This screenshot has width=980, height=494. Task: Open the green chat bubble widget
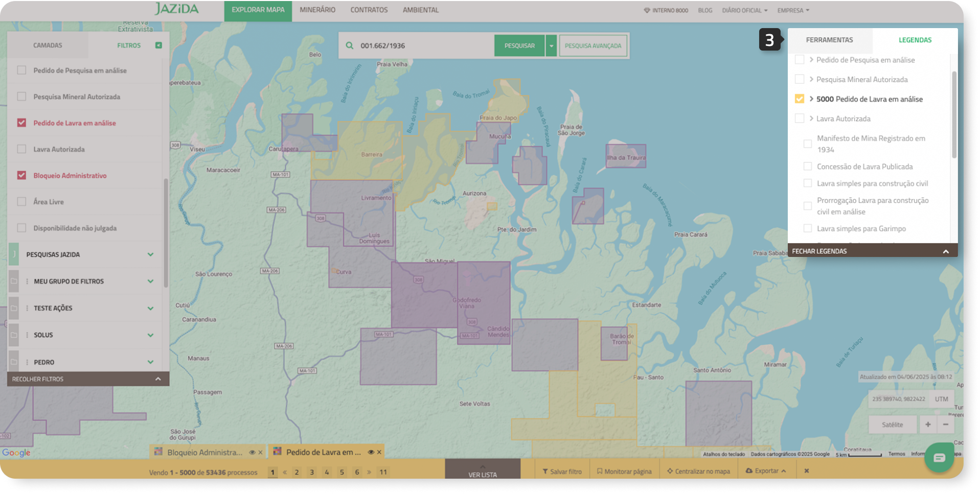939,458
